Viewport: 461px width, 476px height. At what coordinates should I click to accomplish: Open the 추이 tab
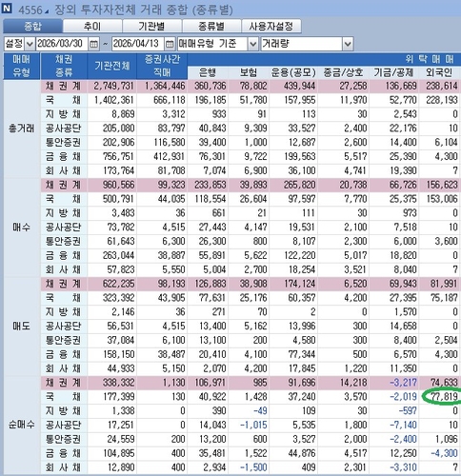92,26
